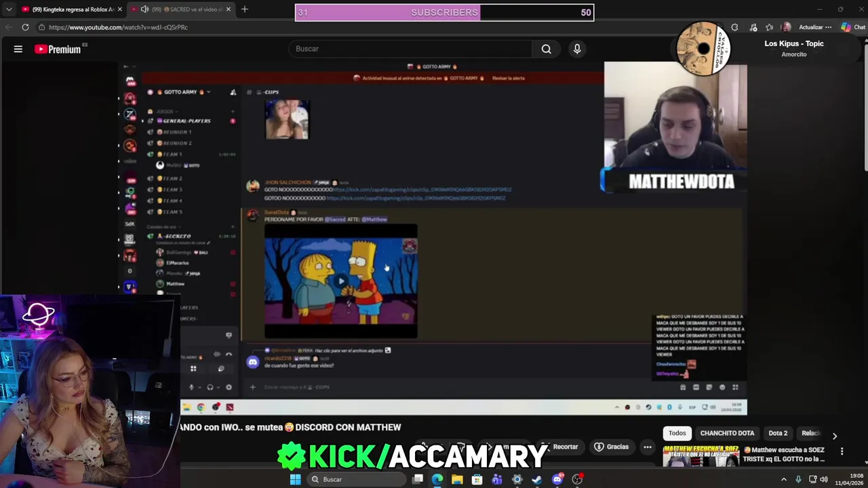
Task: Click the taskbar Buscar search box
Action: point(356,479)
